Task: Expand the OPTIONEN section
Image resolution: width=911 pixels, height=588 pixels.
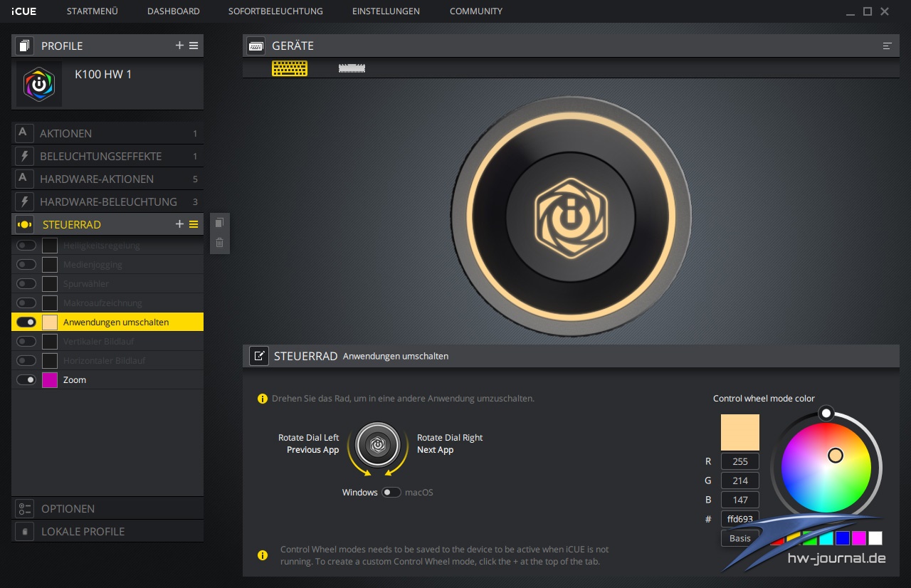Action: click(x=107, y=509)
